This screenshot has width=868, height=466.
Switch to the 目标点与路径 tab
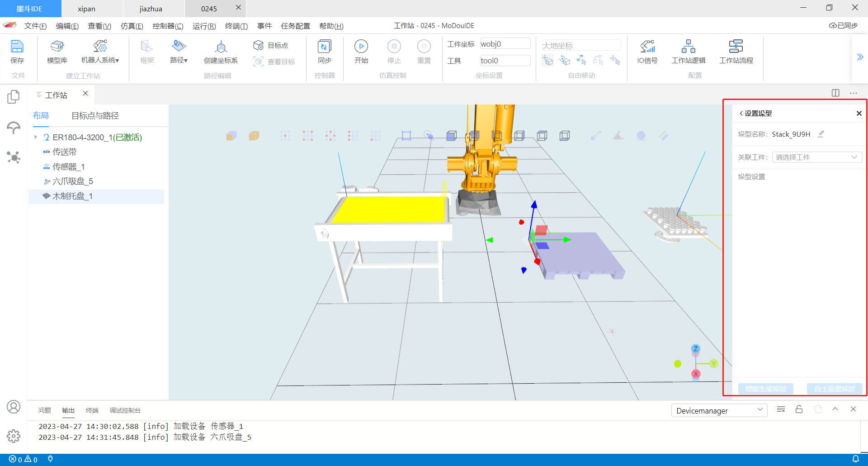coord(95,116)
